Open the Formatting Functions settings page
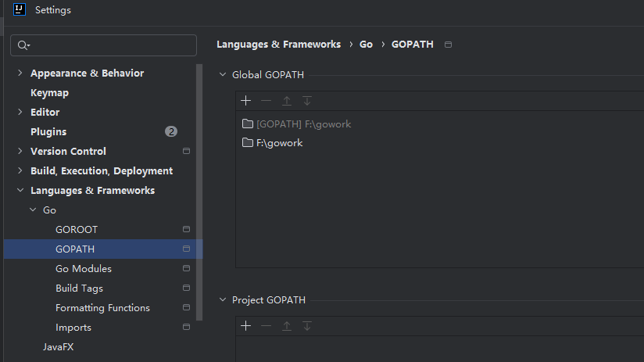Screen dimensions: 644x362 pyautogui.click(x=102, y=308)
